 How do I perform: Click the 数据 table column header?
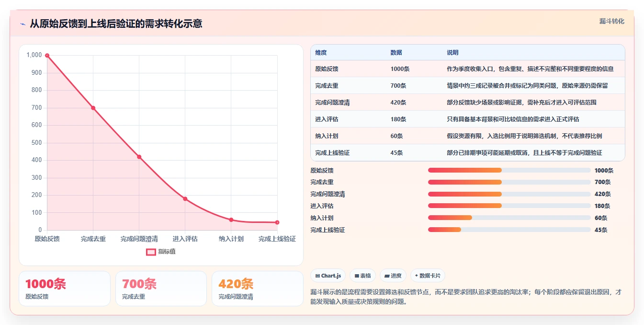click(x=396, y=52)
